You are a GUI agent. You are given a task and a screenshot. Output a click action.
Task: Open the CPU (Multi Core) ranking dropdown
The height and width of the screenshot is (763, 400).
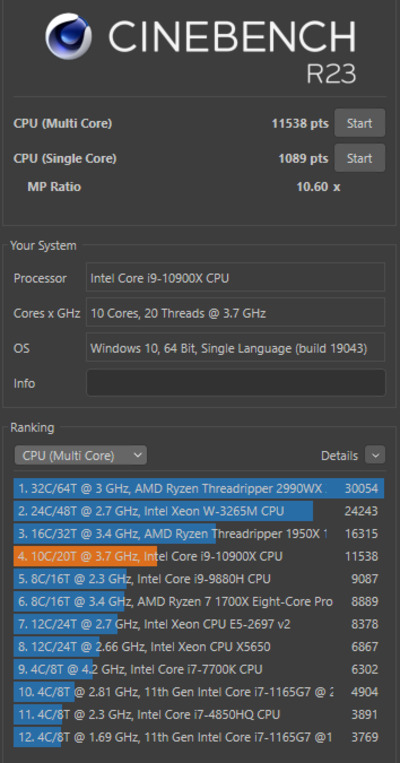tap(81, 455)
